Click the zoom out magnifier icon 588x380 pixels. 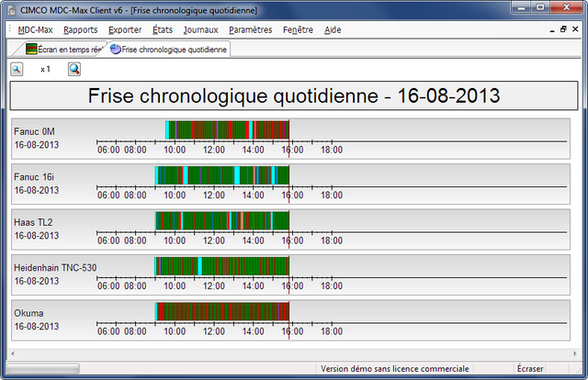17,70
